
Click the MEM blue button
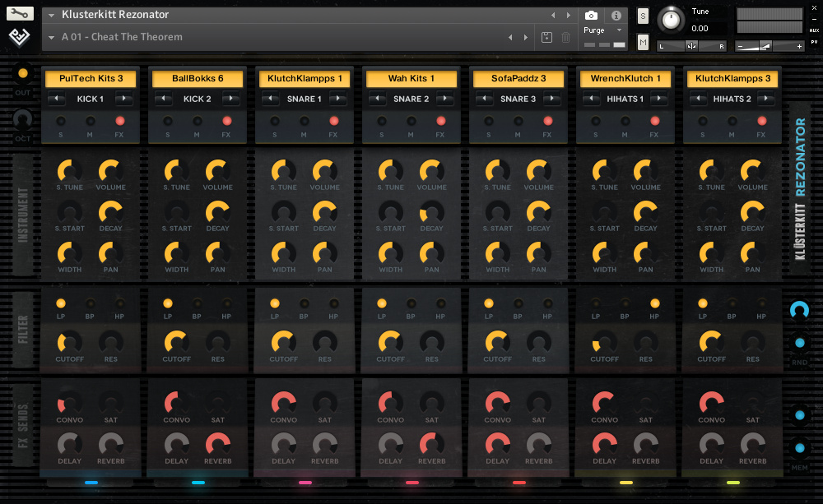coord(799,448)
